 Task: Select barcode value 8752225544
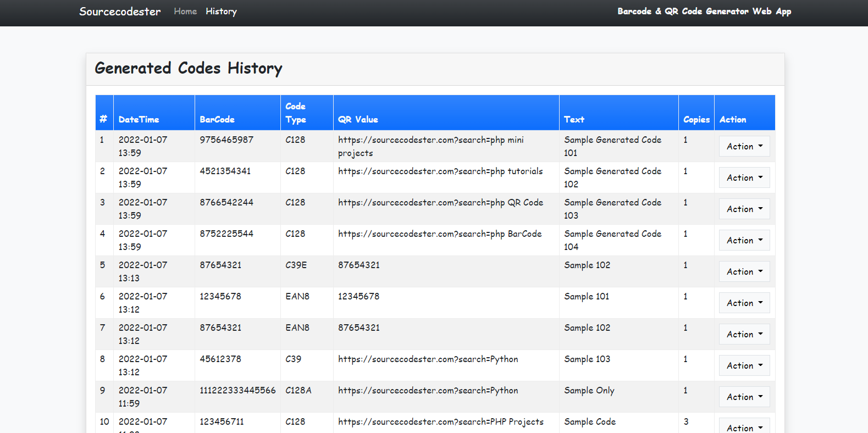click(x=226, y=234)
